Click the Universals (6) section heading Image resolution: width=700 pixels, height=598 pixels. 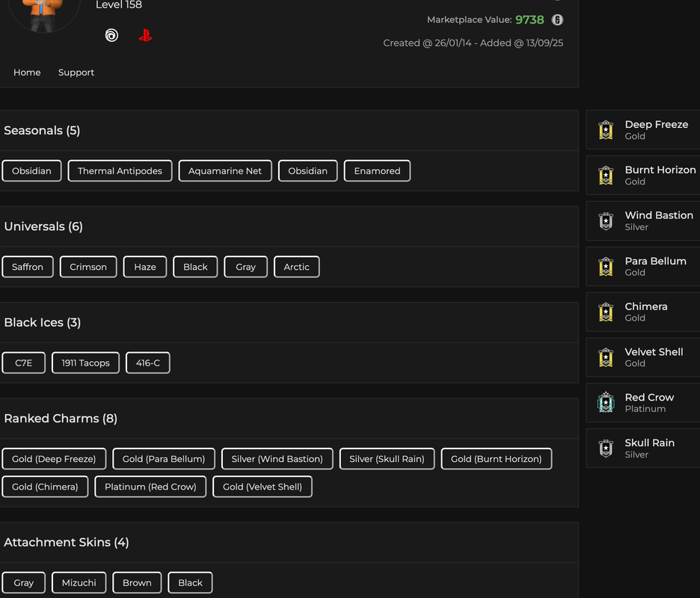pos(43,226)
